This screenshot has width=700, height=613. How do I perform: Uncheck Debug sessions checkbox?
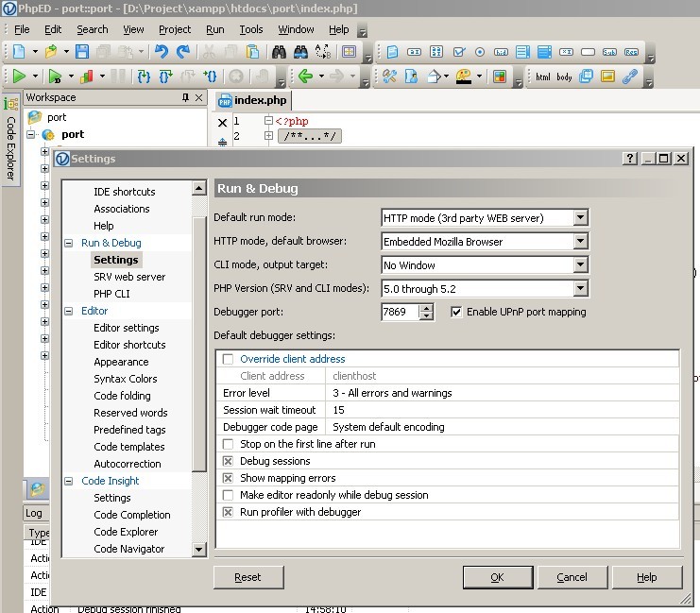pyautogui.click(x=228, y=461)
